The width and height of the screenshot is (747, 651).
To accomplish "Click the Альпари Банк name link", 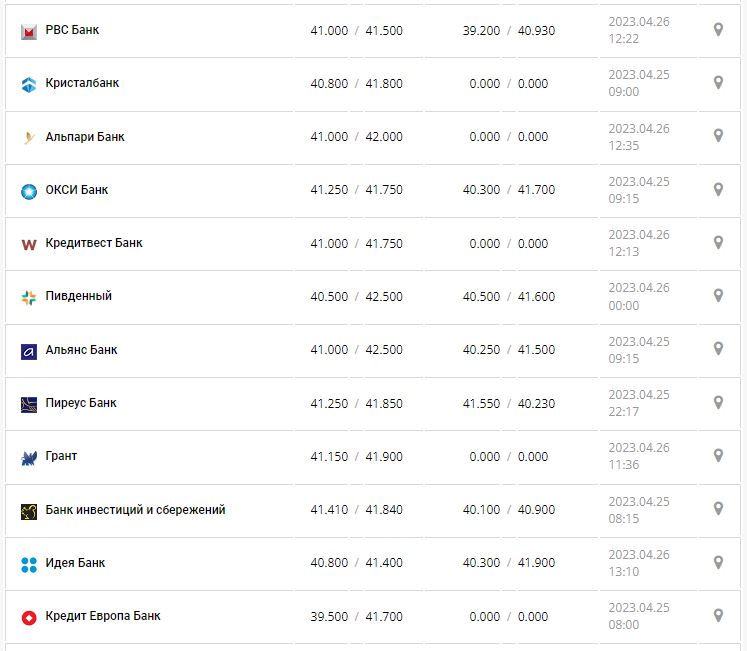I will [85, 137].
